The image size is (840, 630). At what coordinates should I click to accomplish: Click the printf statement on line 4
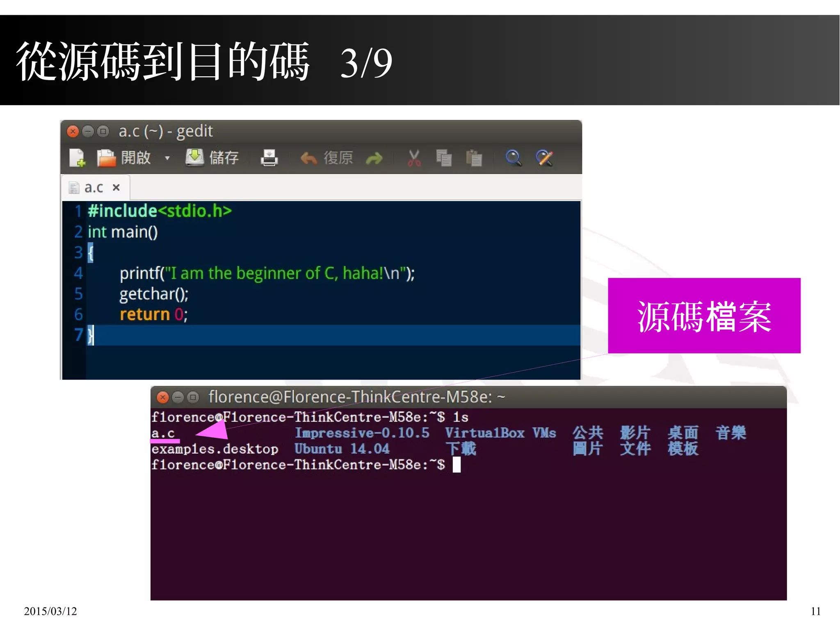(x=267, y=273)
